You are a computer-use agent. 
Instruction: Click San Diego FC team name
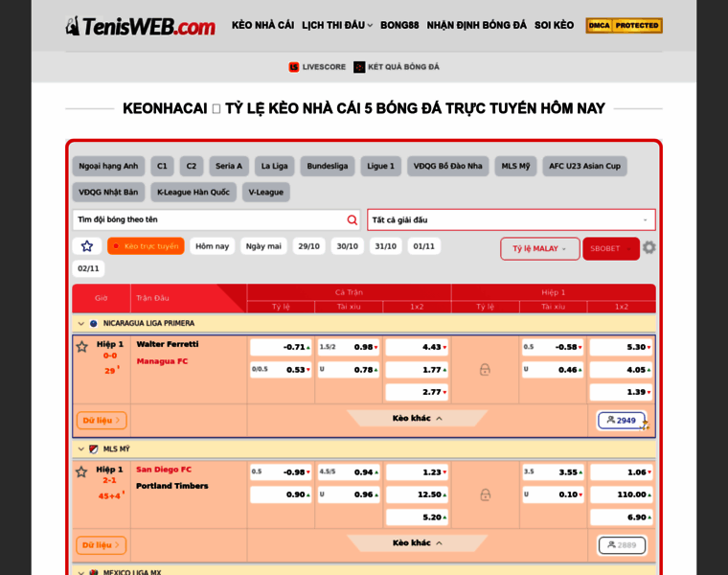click(x=164, y=470)
